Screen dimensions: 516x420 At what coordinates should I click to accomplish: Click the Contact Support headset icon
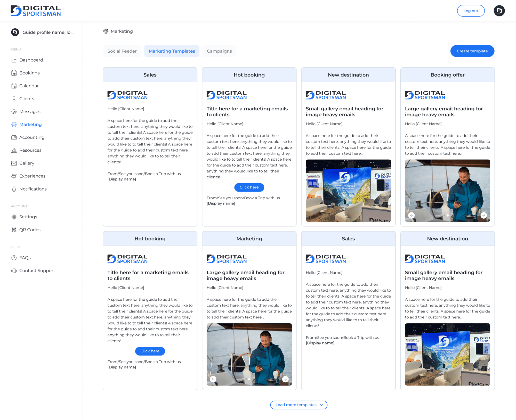tap(14, 270)
